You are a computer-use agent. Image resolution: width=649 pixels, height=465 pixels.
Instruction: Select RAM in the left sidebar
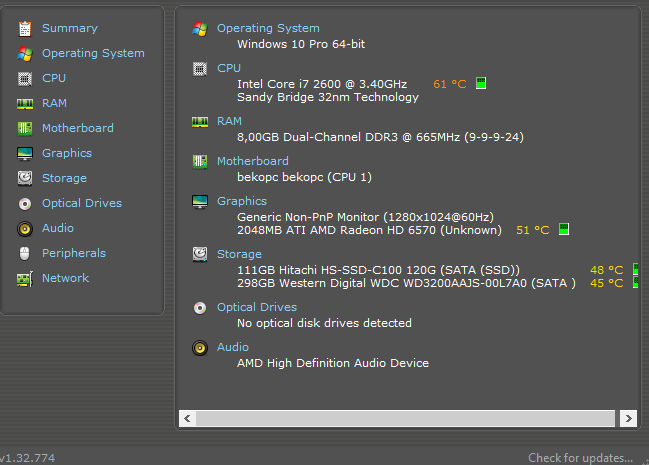click(x=54, y=103)
